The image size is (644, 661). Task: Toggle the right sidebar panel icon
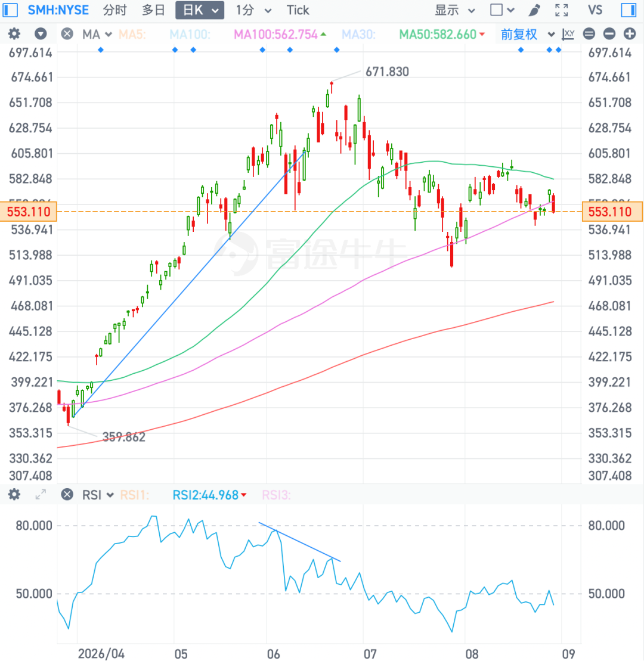(628, 10)
